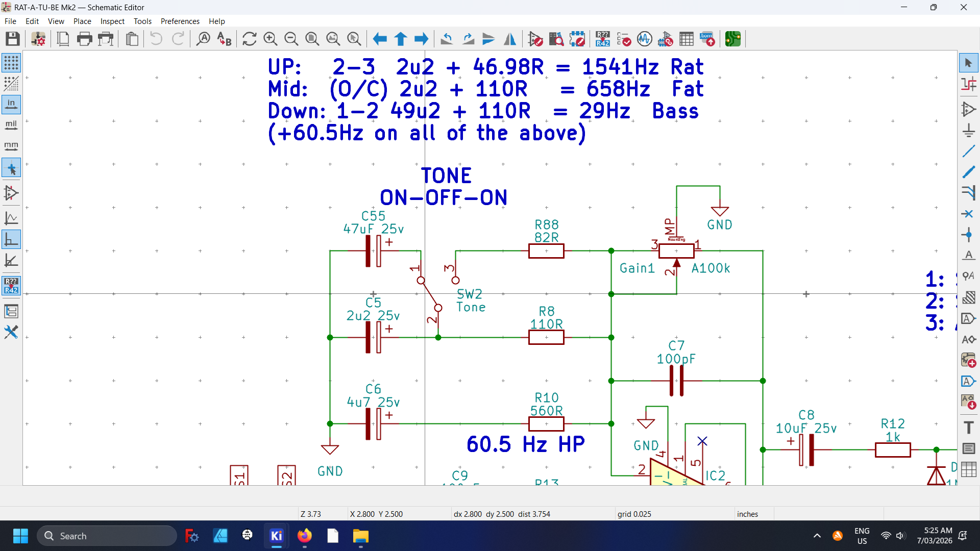
Task: Toggle hidden pins visibility
Action: pos(11,193)
